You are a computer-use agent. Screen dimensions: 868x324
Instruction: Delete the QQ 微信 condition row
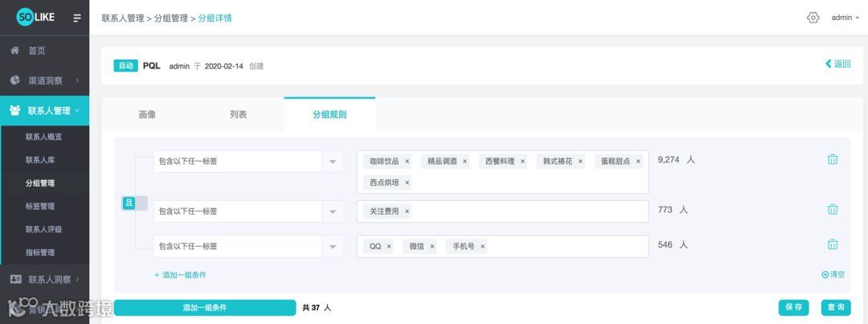pyautogui.click(x=833, y=244)
